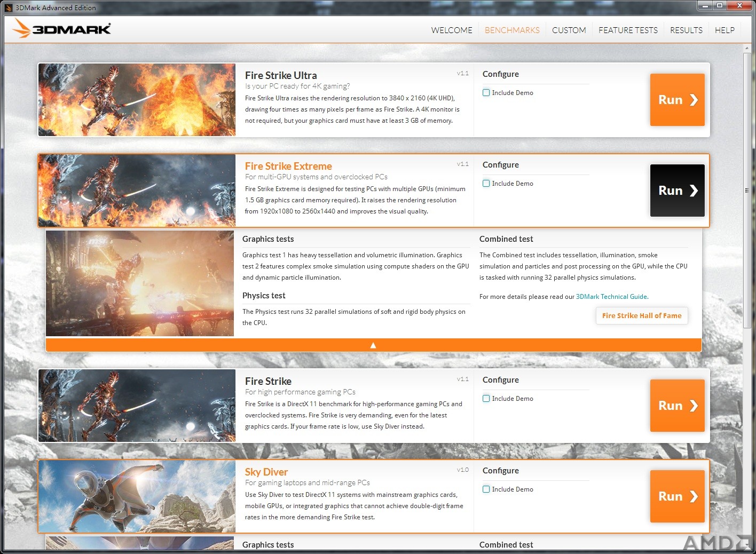Open the 3DMark Technical Guide link
This screenshot has width=756, height=554.
tap(612, 297)
